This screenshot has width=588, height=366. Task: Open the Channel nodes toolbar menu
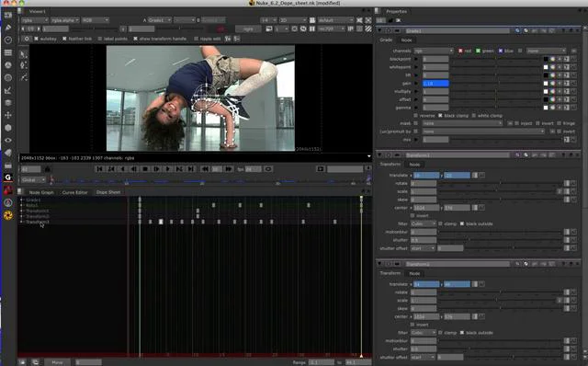coord(8,52)
